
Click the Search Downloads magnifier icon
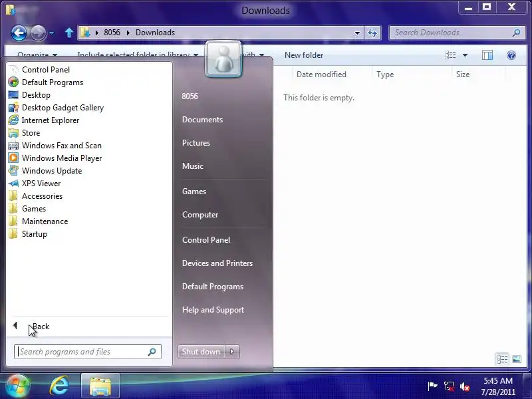[x=517, y=33]
